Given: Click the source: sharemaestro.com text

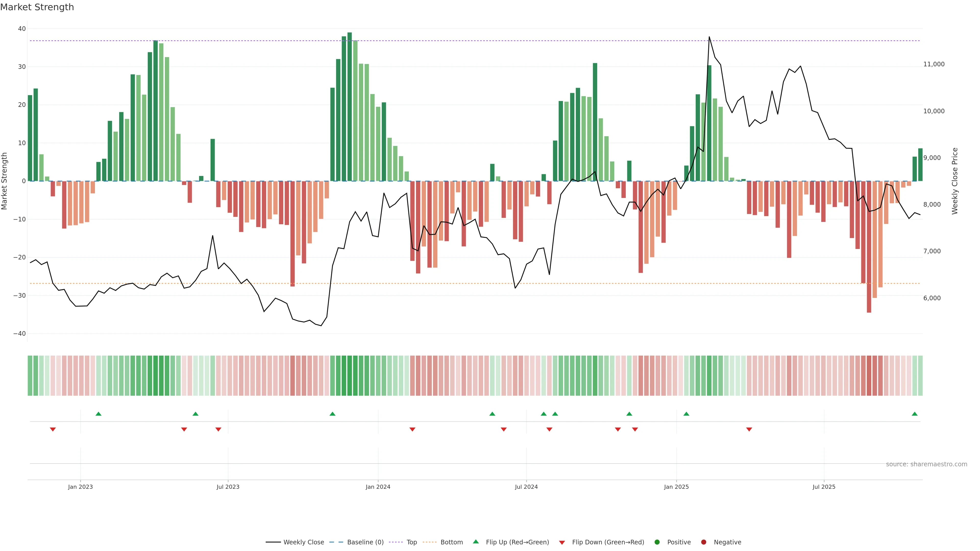Looking at the screenshot, I should 926,464.
